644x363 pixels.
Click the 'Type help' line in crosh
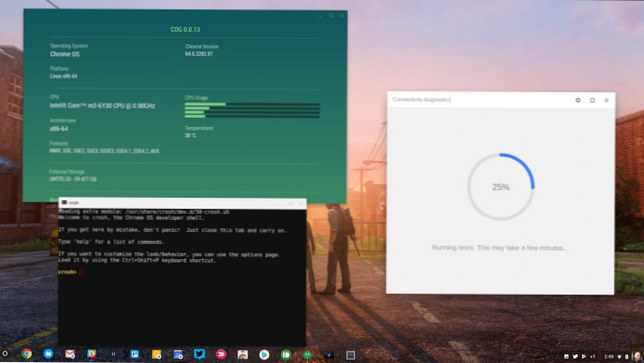coord(111,242)
